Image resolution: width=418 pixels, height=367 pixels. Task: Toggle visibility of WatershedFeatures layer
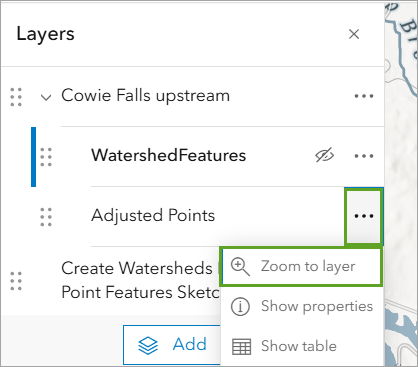point(324,155)
